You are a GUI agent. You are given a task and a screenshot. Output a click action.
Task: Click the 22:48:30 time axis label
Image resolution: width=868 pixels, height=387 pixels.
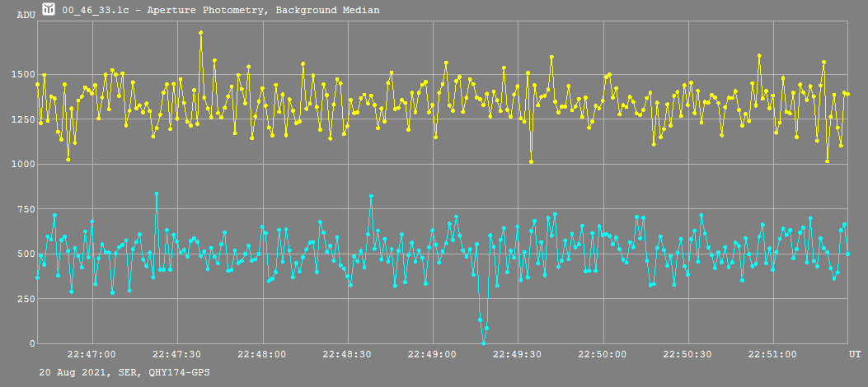(347, 354)
